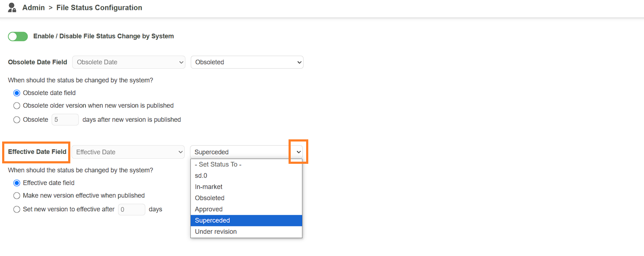
Task: Select the Obsolete date field radio button
Action: pos(17,93)
